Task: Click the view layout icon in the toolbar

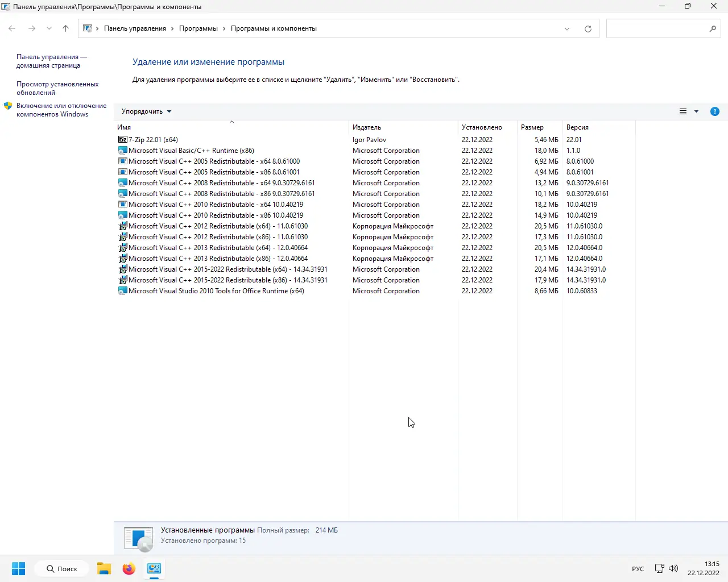Action: point(683,111)
